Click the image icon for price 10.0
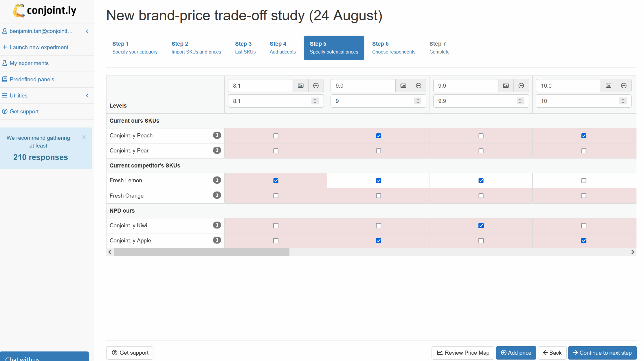This screenshot has height=361, width=644. [x=609, y=86]
